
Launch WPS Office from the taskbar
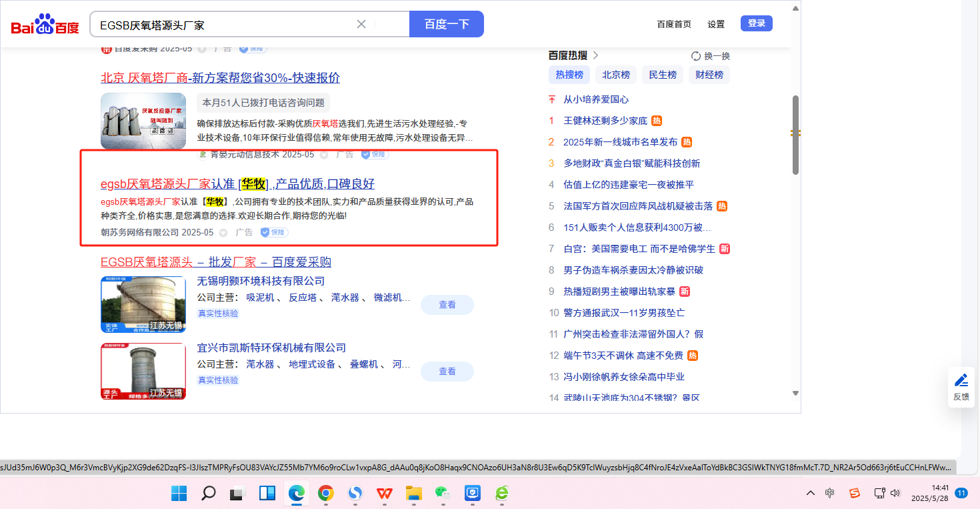(x=385, y=494)
